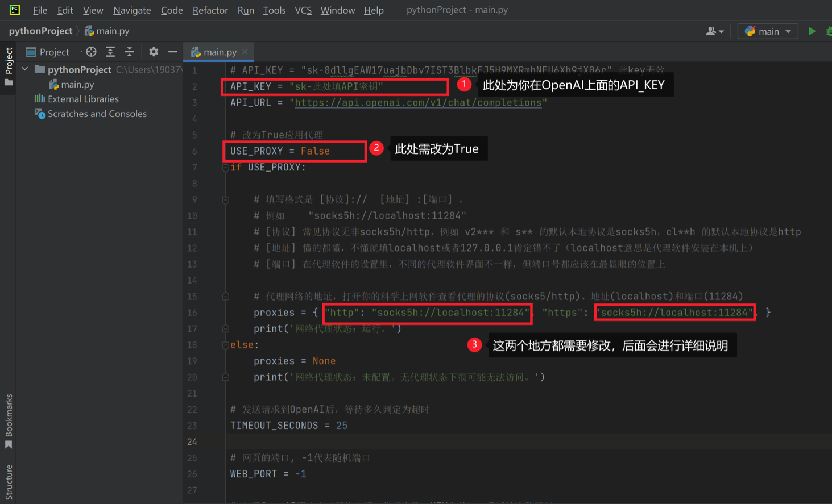This screenshot has height=504, width=832.
Task: Click line number 16 in gutter
Action: (192, 313)
